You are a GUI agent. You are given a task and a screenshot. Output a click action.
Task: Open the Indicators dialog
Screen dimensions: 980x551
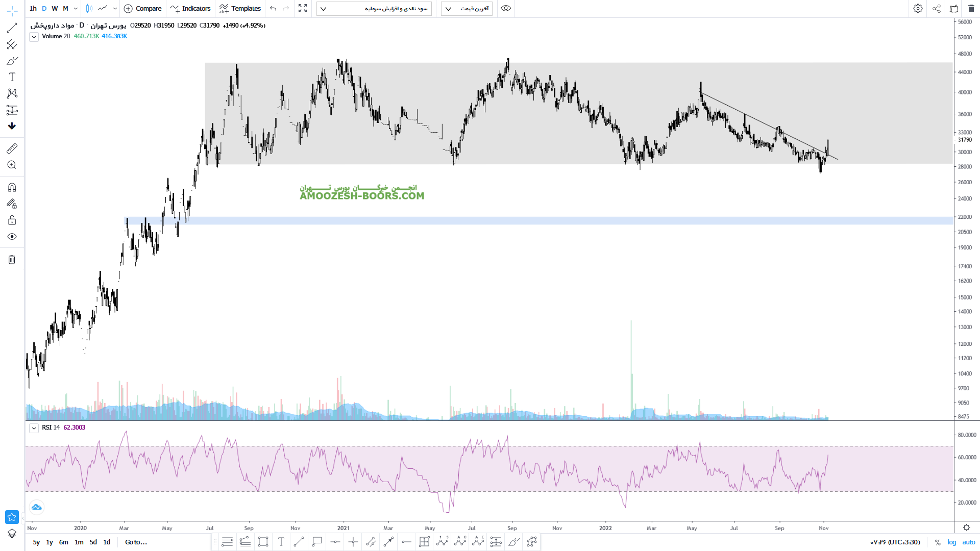(x=190, y=9)
